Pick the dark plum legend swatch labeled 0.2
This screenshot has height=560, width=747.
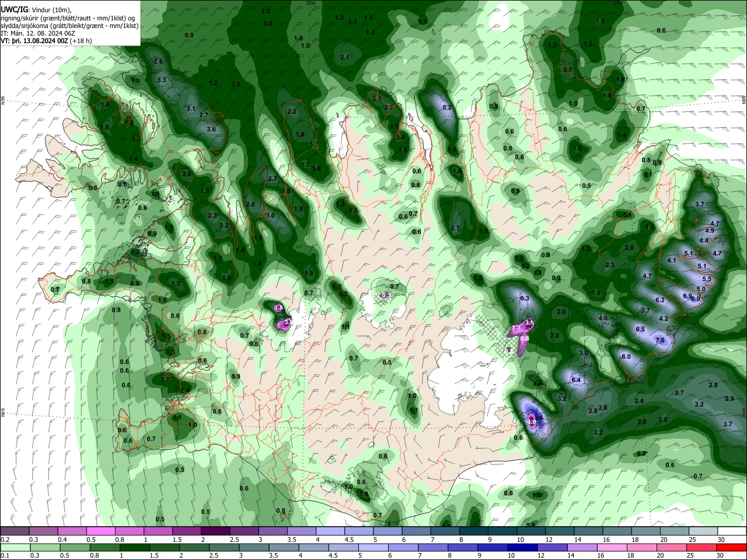click(x=15, y=531)
